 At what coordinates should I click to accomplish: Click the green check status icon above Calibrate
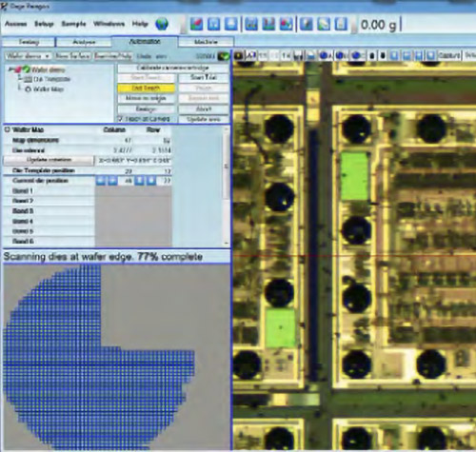pos(224,56)
